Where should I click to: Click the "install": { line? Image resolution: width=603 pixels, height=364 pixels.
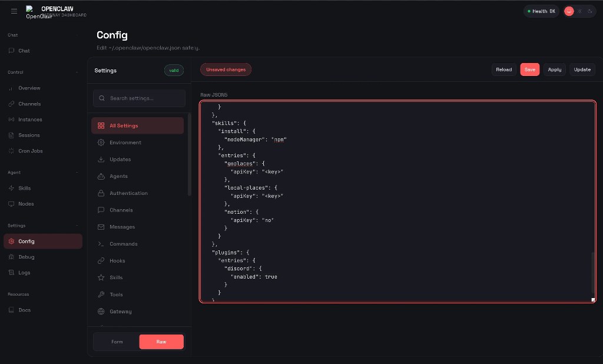[x=237, y=131]
